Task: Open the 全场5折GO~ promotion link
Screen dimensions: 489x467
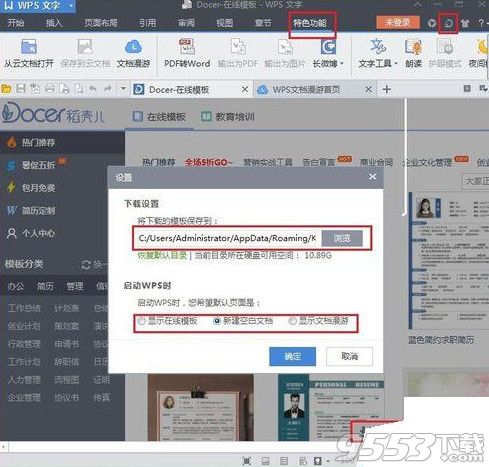Action: pyautogui.click(x=209, y=162)
